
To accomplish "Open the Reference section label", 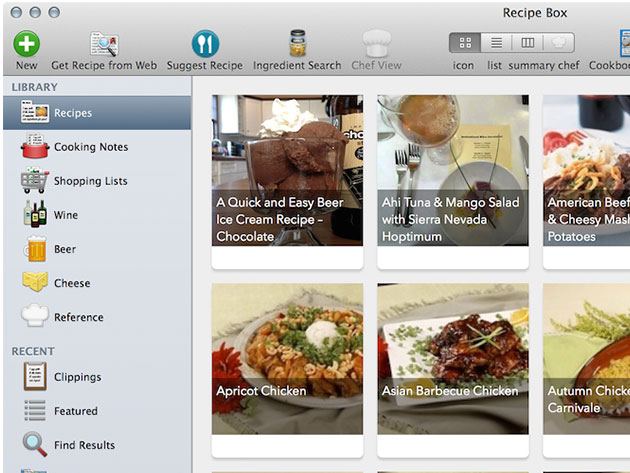I will (x=79, y=317).
